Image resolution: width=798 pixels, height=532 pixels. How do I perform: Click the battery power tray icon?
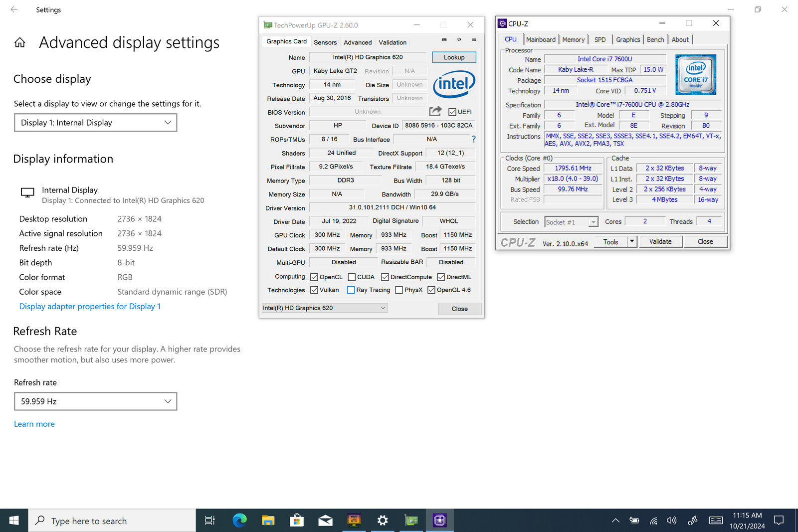click(634, 521)
